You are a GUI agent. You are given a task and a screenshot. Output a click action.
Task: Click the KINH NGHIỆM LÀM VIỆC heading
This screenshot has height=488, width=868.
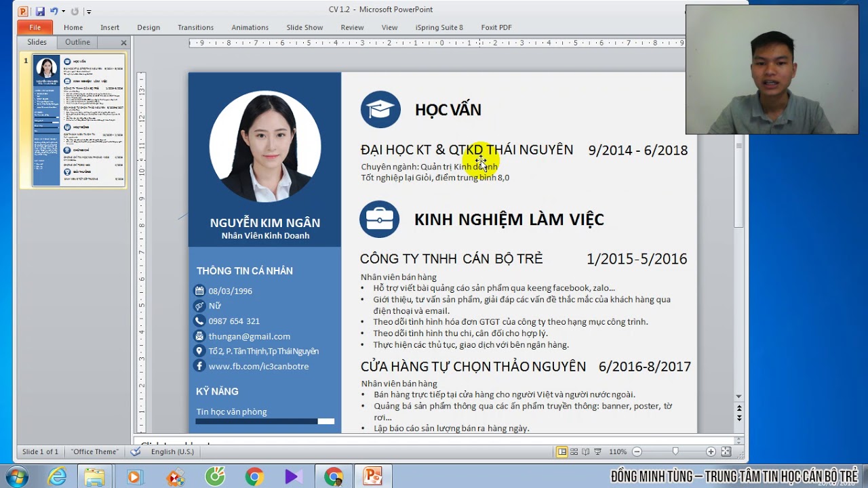click(x=509, y=219)
